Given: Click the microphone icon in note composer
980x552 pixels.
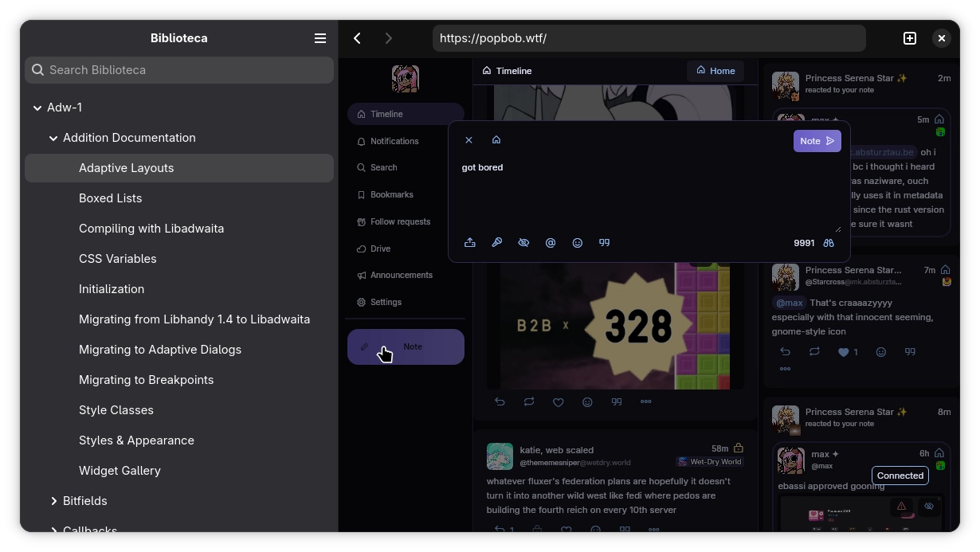Looking at the screenshot, I should [x=497, y=243].
